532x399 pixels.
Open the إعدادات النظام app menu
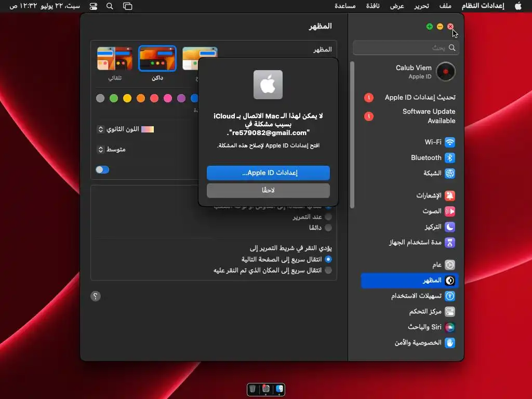pos(483,6)
